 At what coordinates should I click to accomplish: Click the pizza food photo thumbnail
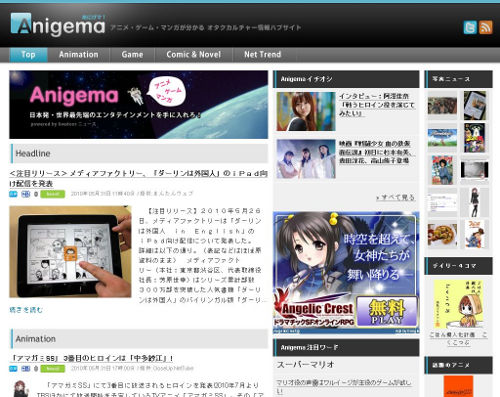[442, 235]
